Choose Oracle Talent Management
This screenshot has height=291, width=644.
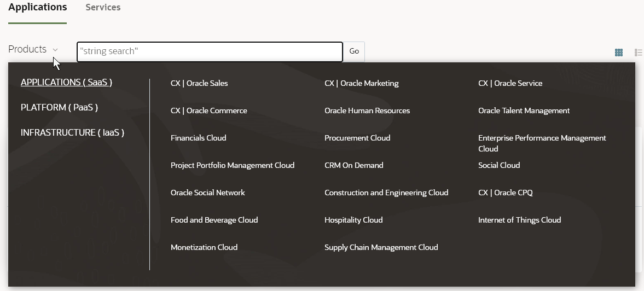[x=524, y=111]
